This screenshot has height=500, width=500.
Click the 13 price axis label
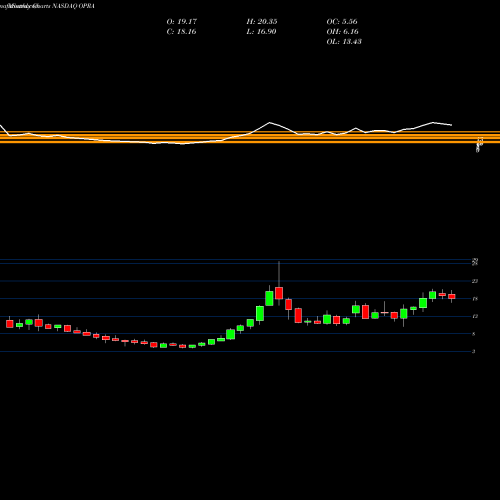tap(475, 316)
